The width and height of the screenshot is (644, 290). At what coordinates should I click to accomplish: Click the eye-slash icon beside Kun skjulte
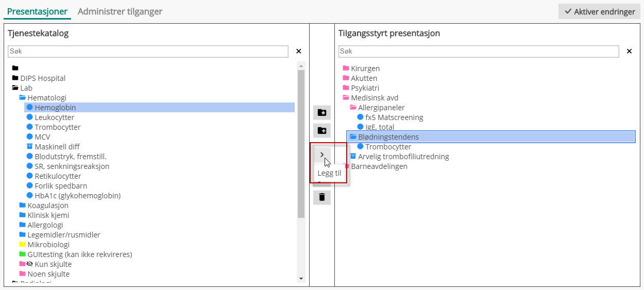click(30, 264)
